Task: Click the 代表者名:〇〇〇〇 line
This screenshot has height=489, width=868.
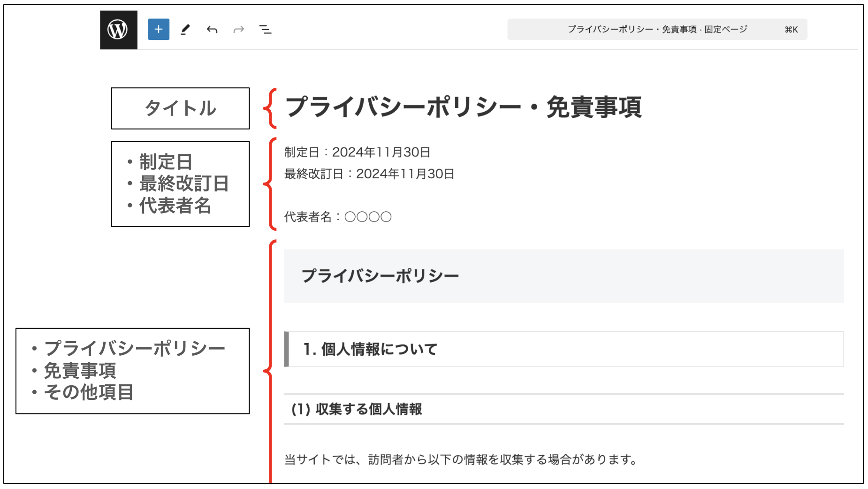Action: (338, 217)
